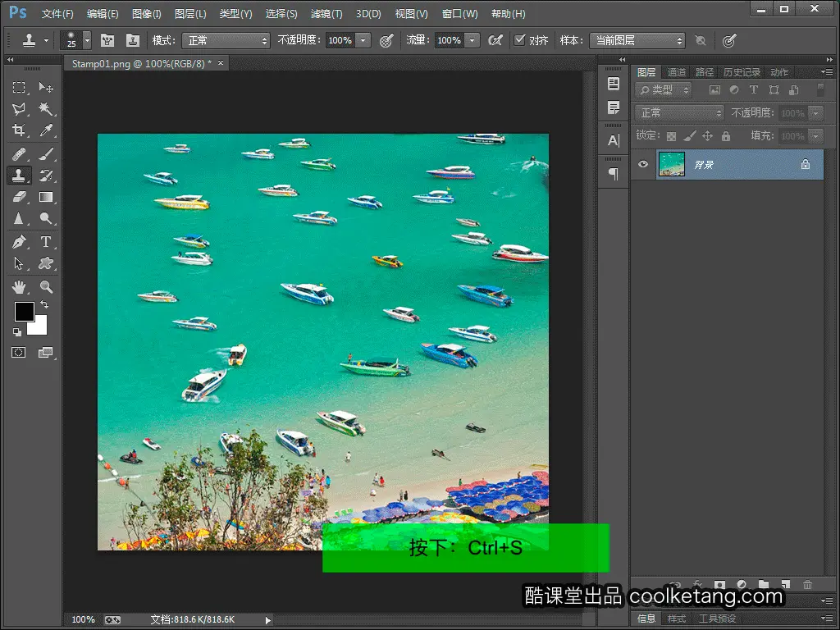Viewport: 840px width, 630px height.
Task: Select the Hand tool
Action: click(19, 287)
